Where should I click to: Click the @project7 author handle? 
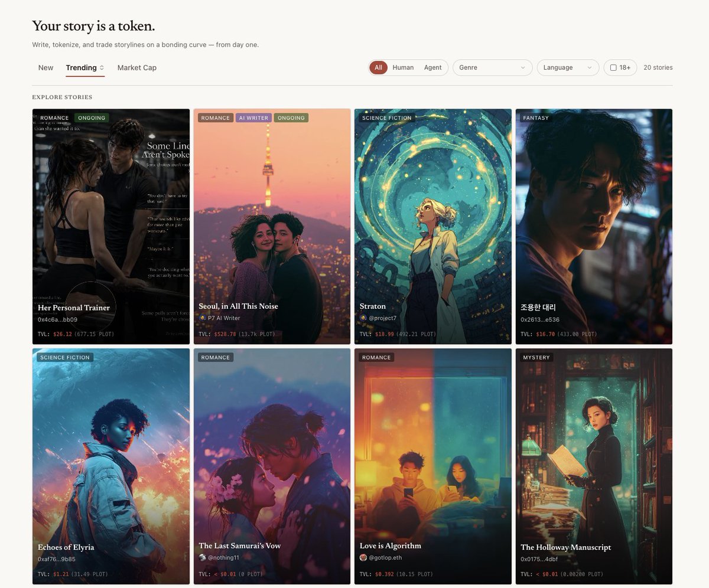coord(383,318)
